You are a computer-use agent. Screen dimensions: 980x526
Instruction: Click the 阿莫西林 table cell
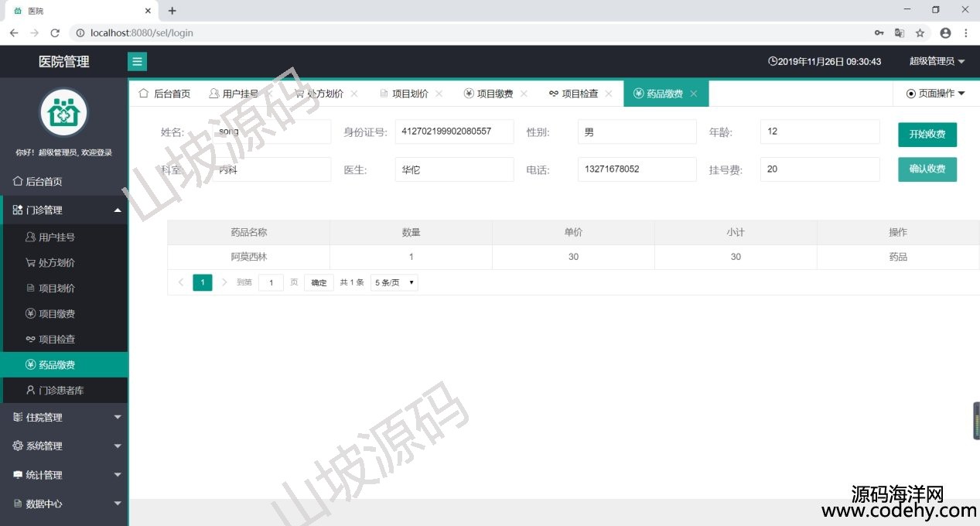click(249, 257)
